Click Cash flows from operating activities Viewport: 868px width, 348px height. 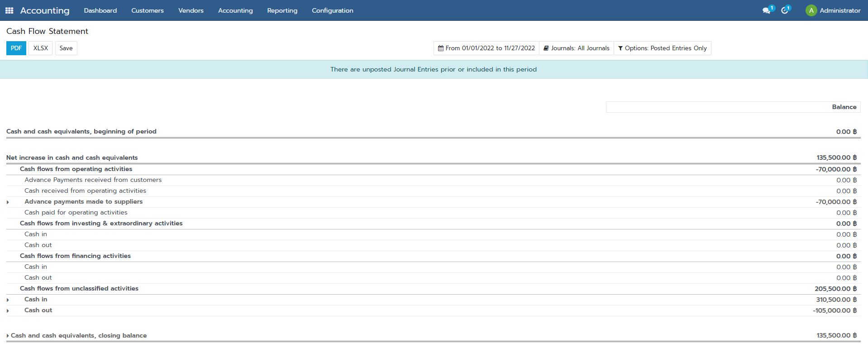[76, 169]
